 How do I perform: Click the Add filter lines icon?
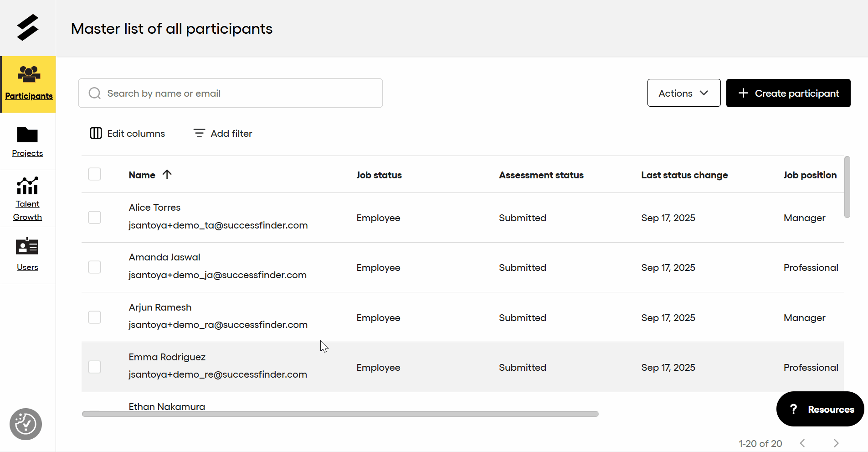(x=199, y=133)
